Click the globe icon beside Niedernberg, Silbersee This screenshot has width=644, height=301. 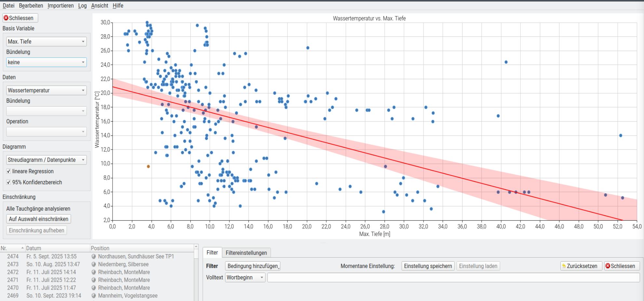[x=94, y=264]
